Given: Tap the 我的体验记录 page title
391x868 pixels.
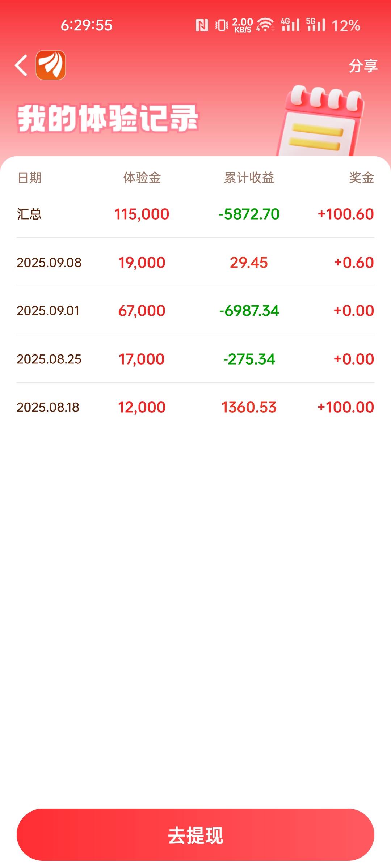Looking at the screenshot, I should [108, 118].
